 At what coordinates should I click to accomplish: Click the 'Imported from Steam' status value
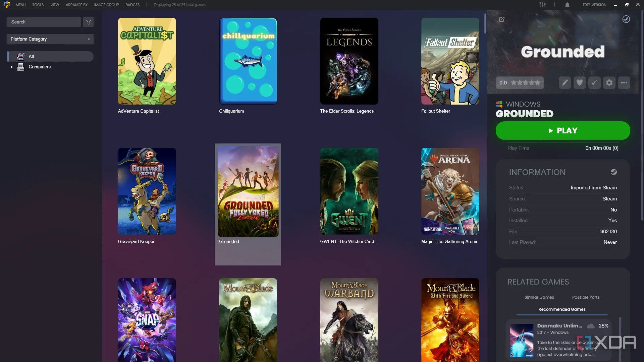(x=594, y=188)
